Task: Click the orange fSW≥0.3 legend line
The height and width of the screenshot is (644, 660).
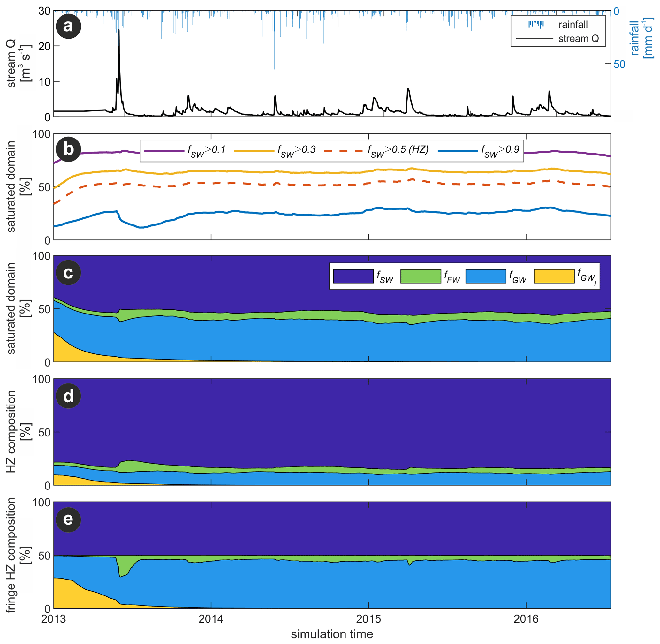Action: [x=254, y=151]
